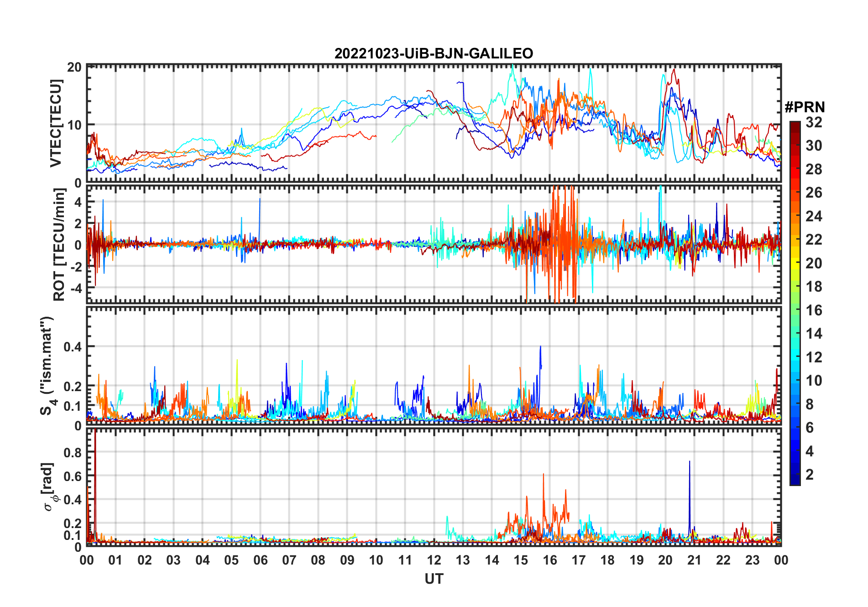Image resolution: width=868 pixels, height=607 pixels.
Task: Click the 6 tick on PRN colorbar
Action: click(x=810, y=428)
